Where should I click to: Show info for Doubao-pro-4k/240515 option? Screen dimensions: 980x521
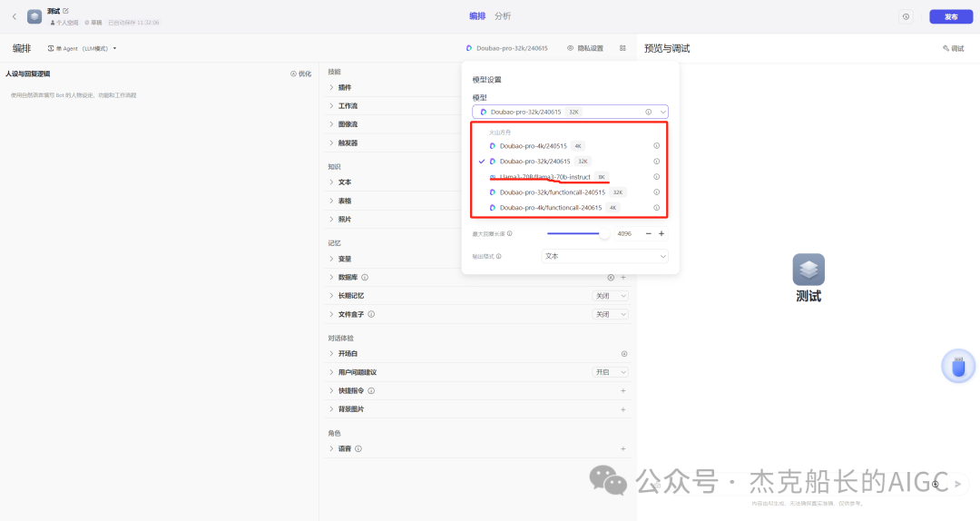[656, 146]
